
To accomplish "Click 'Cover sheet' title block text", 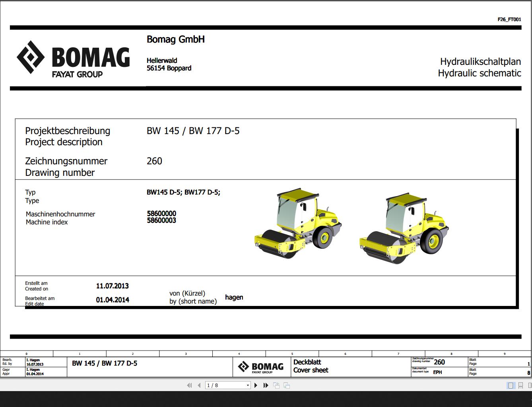I will click(311, 370).
